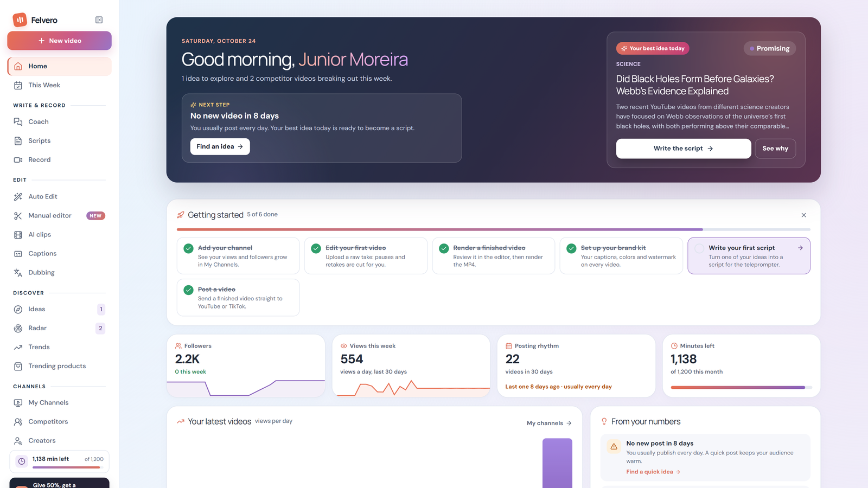Open Manual editor scissors icon
This screenshot has height=488, width=868.
[x=18, y=216]
